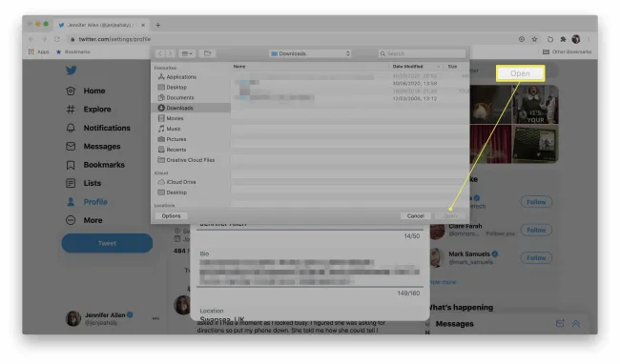
Task: Click Cancel in file dialog
Action: point(416,216)
